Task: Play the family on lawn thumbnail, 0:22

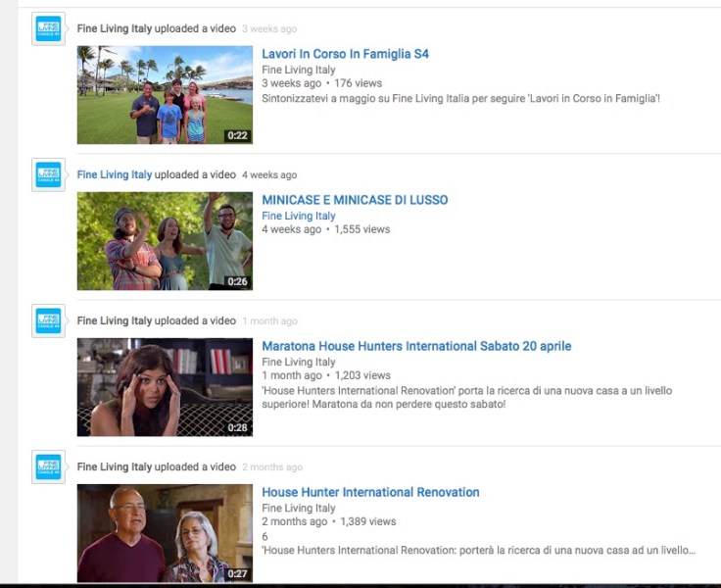Action: pyautogui.click(x=165, y=95)
